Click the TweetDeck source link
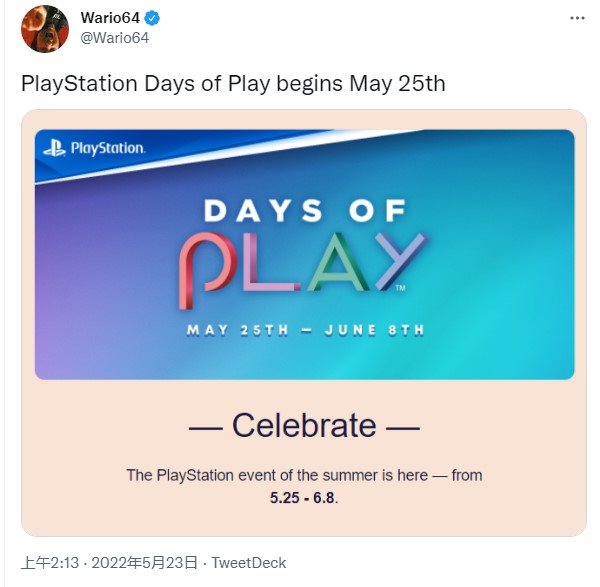The width and height of the screenshot is (600, 587). pos(249,563)
